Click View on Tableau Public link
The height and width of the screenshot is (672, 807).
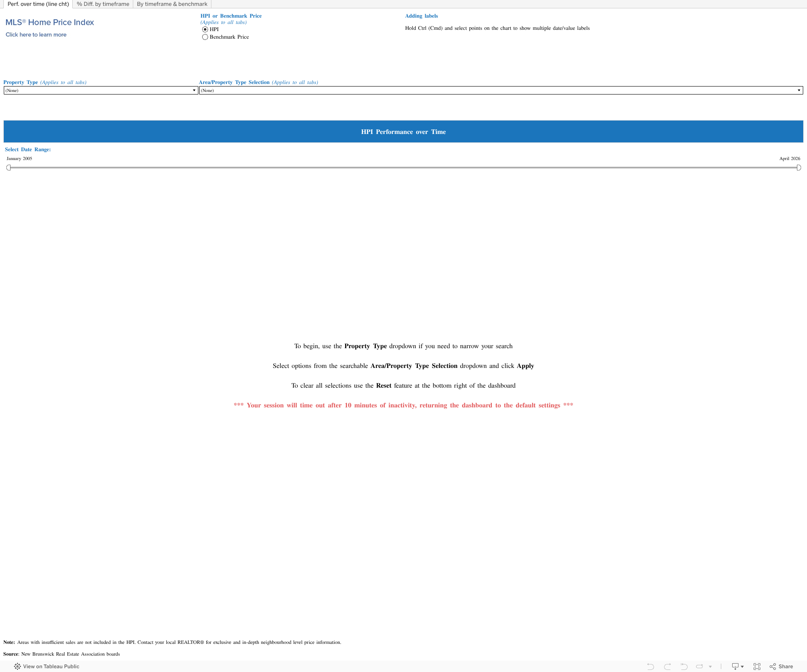pos(51,667)
